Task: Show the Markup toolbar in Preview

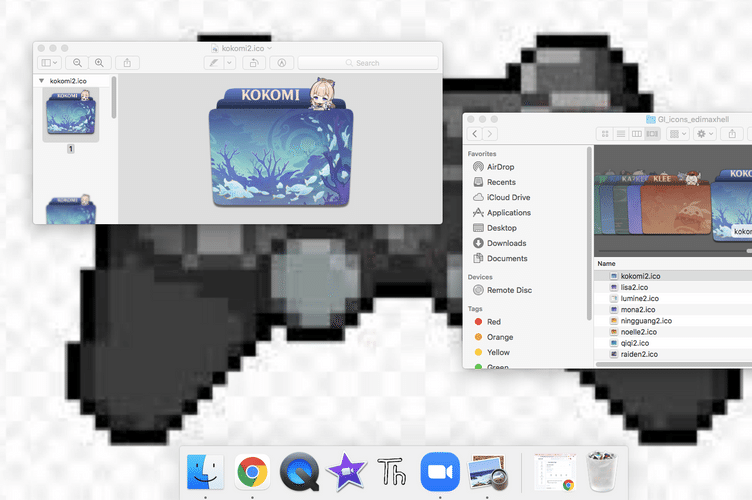Action: (282, 62)
